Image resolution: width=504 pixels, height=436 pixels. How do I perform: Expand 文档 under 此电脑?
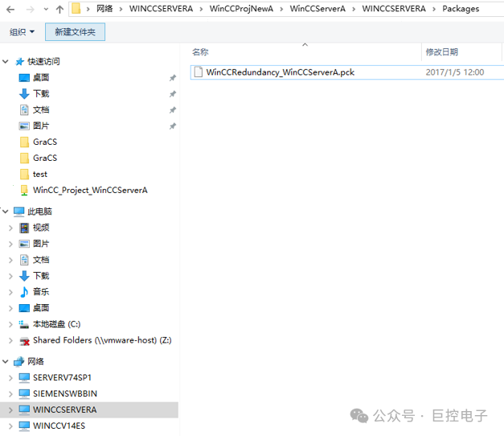click(10, 260)
